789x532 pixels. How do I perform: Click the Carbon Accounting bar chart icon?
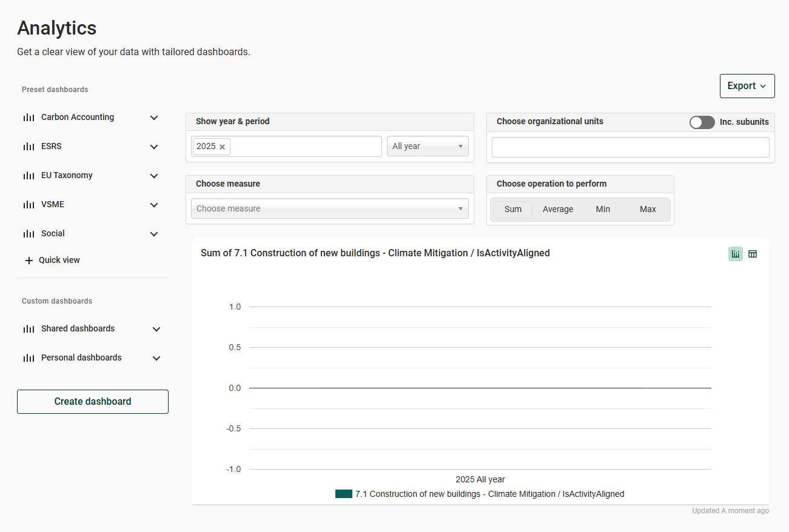pyautogui.click(x=29, y=118)
